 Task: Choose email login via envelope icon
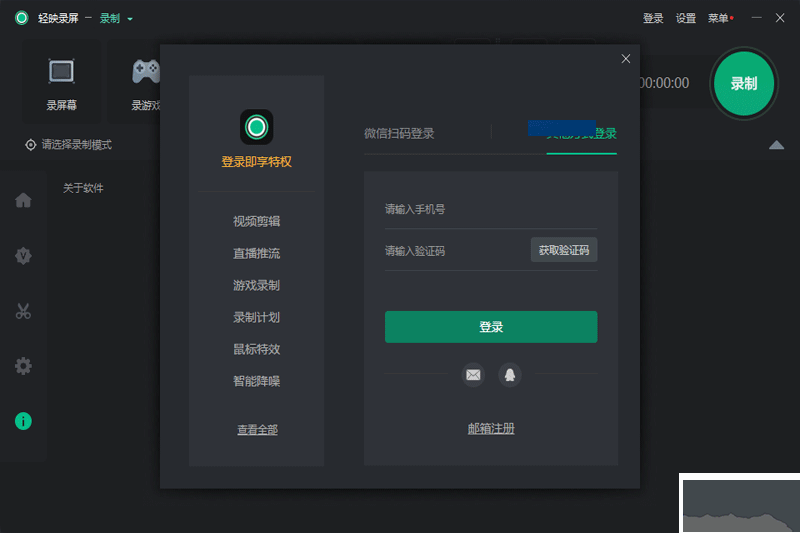pyautogui.click(x=473, y=375)
